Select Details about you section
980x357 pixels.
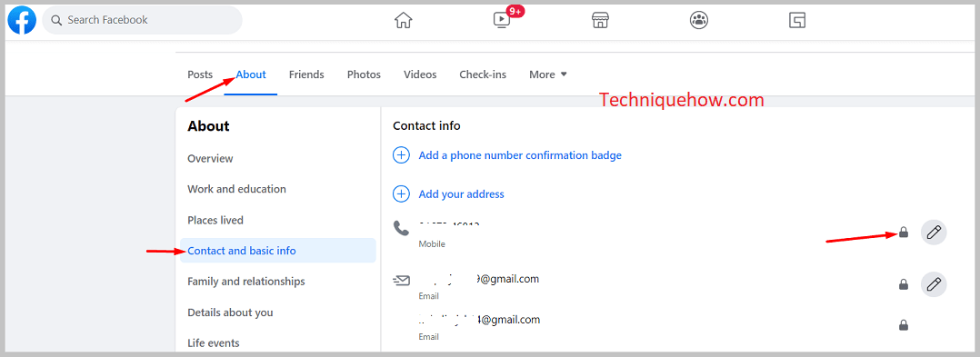point(230,312)
